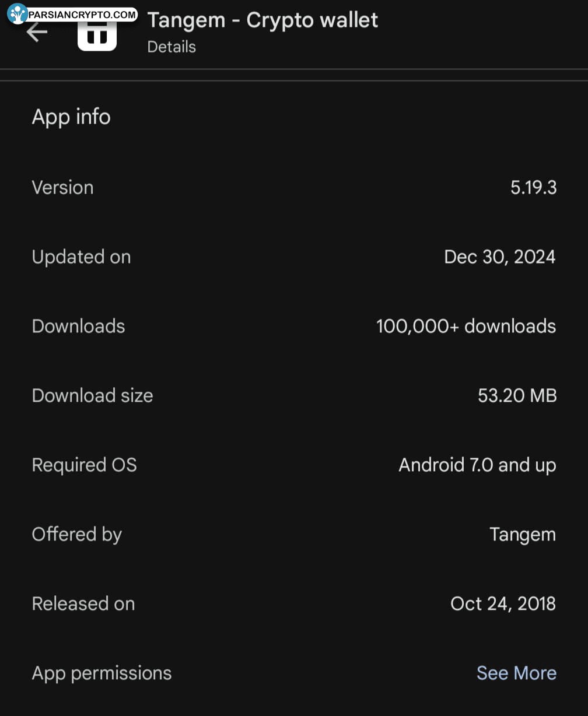The width and height of the screenshot is (588, 716).
Task: Tap the Details subtitle text
Action: tap(171, 47)
